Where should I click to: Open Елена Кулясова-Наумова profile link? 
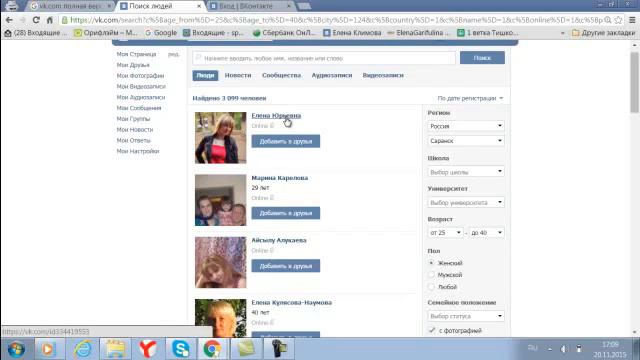coord(291,302)
